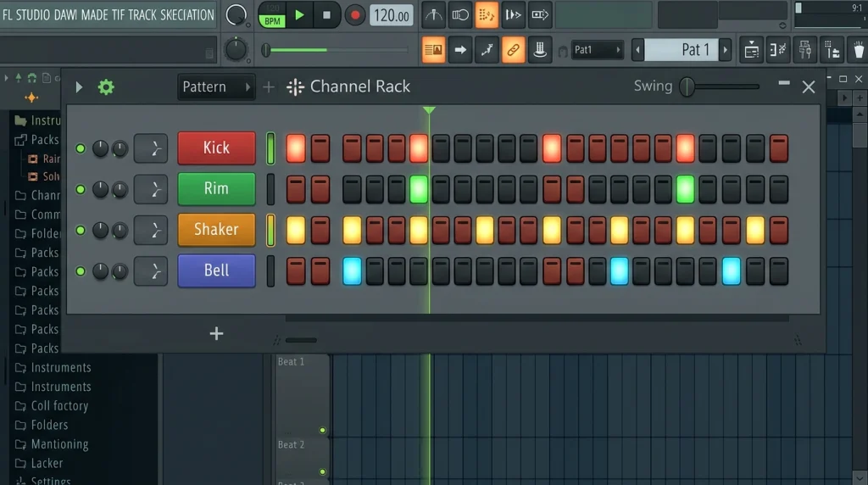Click the overdub blend icon
Image resolution: width=868 pixels, height=485 pixels.
pos(513,15)
